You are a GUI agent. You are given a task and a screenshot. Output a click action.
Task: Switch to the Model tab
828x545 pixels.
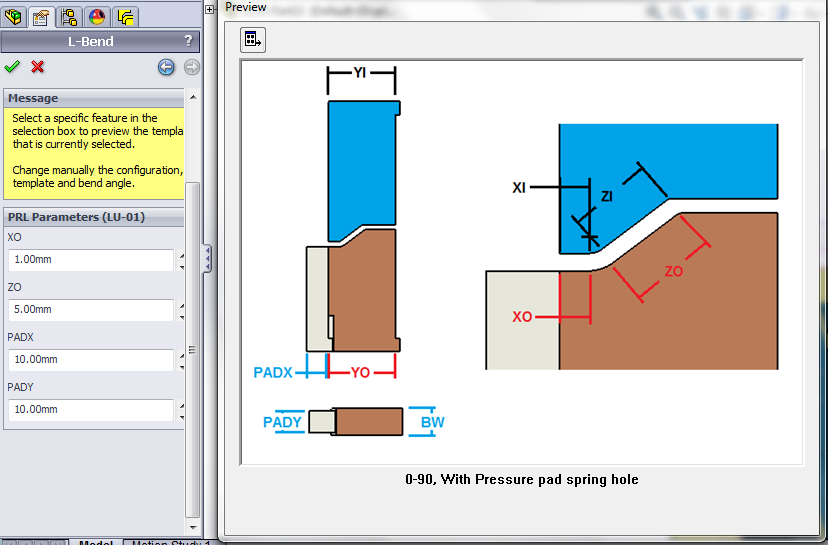[x=95, y=542]
